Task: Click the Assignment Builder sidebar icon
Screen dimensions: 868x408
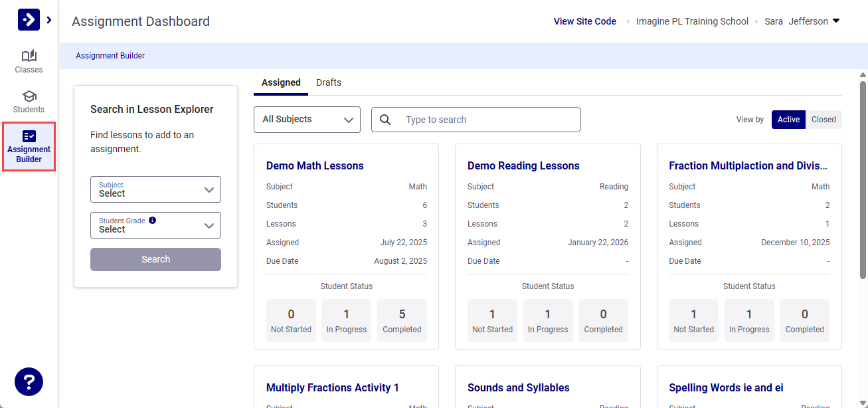Action: pyautogui.click(x=29, y=146)
